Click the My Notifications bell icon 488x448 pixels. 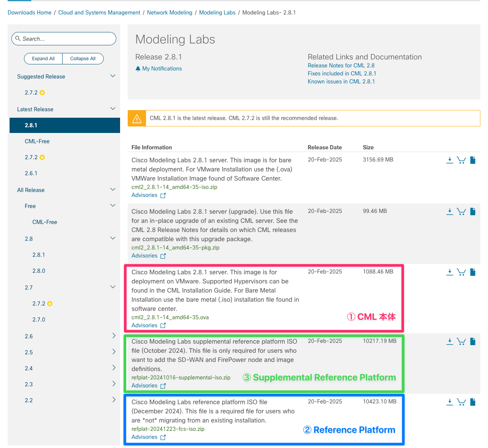tap(138, 69)
